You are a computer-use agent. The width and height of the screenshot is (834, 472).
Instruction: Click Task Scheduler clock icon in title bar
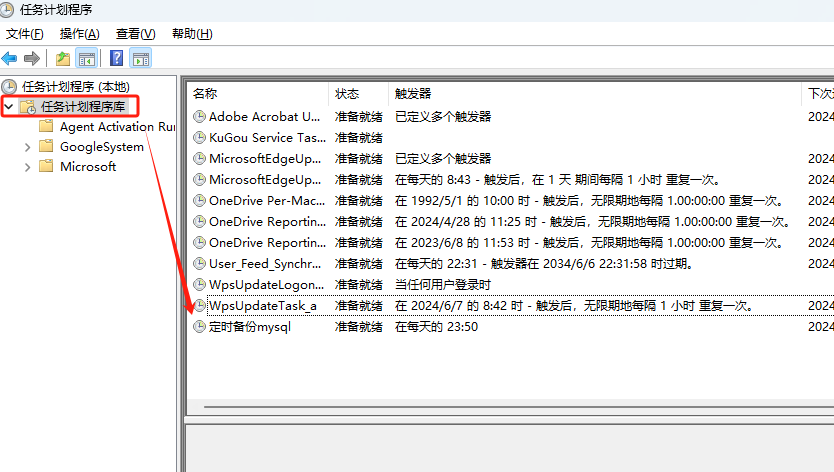coord(7,9)
